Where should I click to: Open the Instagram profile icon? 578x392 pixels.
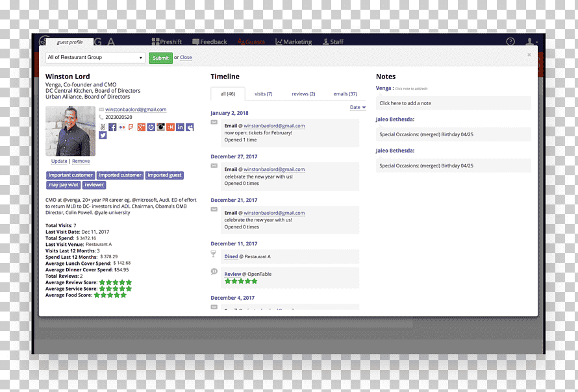[x=160, y=127]
